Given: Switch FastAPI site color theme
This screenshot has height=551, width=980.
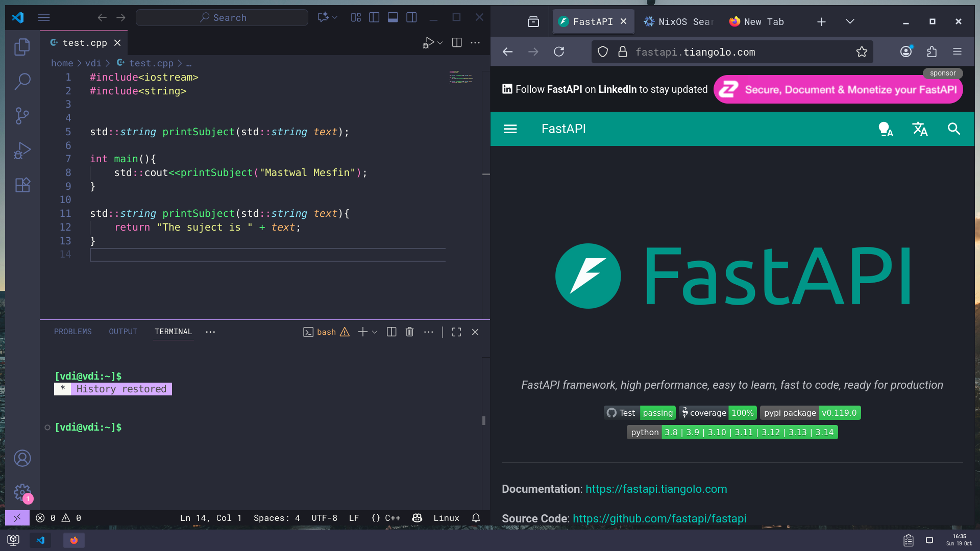Looking at the screenshot, I should click(886, 129).
